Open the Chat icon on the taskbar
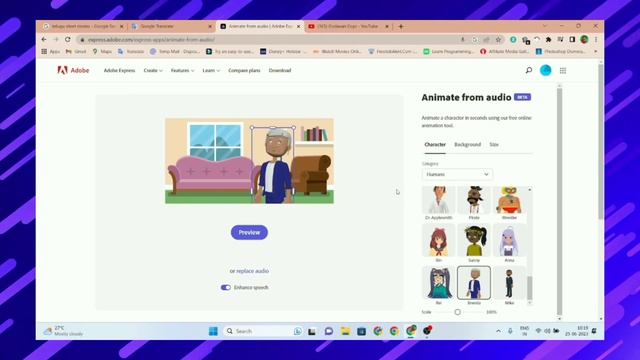Screen dimensions: 640x360 pyautogui.click(x=329, y=331)
